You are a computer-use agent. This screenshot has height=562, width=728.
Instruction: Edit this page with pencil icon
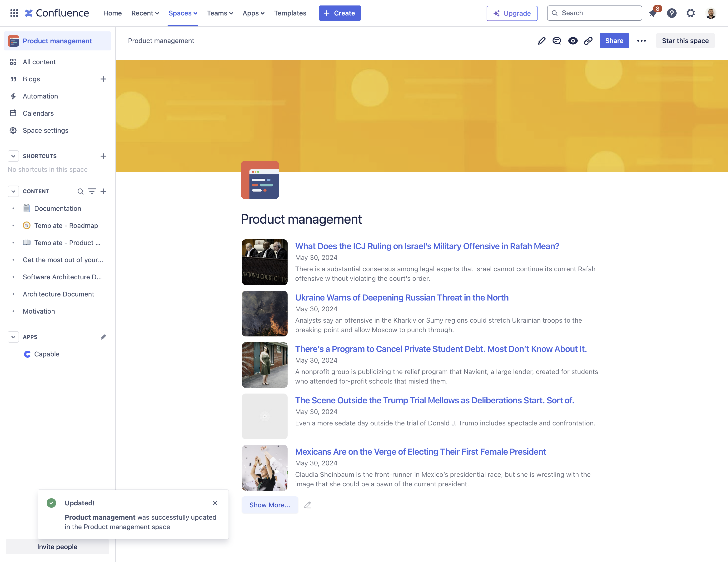541,41
